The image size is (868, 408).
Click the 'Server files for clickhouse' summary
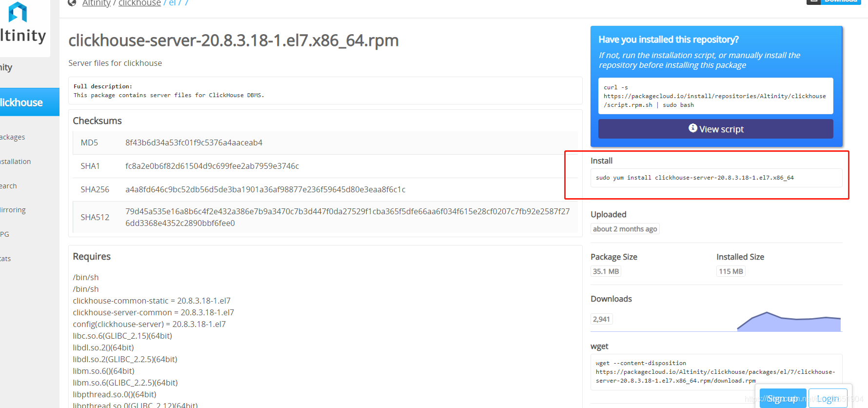(115, 63)
